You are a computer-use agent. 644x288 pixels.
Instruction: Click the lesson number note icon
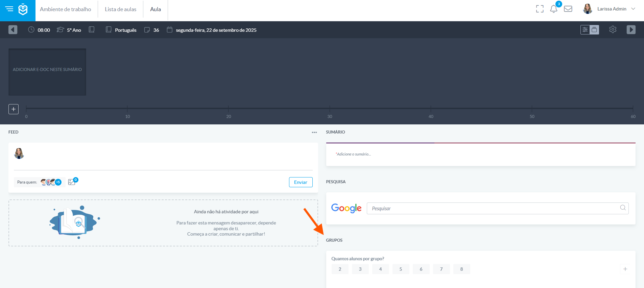(147, 30)
